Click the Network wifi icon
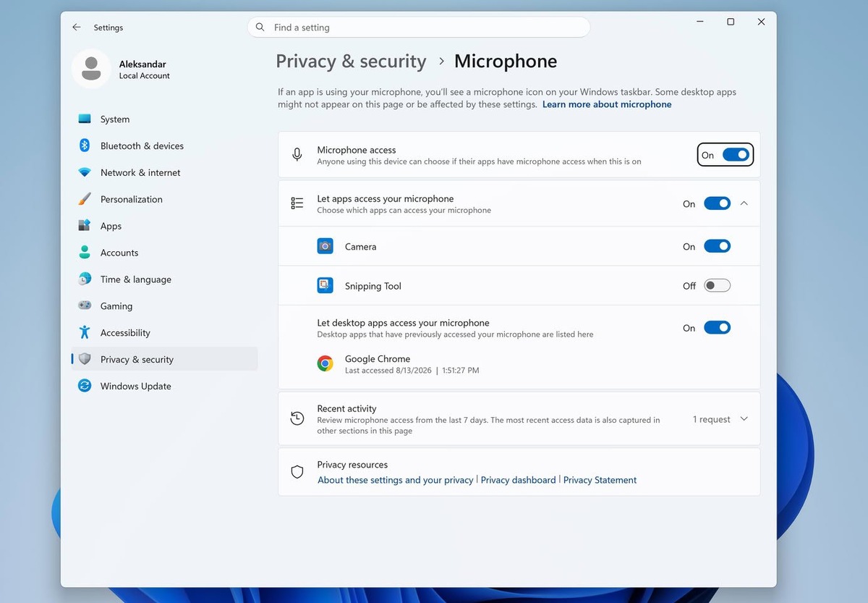Image resolution: width=868 pixels, height=603 pixels. (x=85, y=172)
